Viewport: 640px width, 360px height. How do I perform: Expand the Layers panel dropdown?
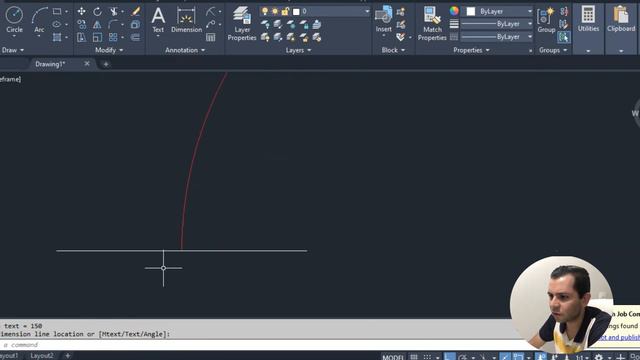pyautogui.click(x=298, y=50)
